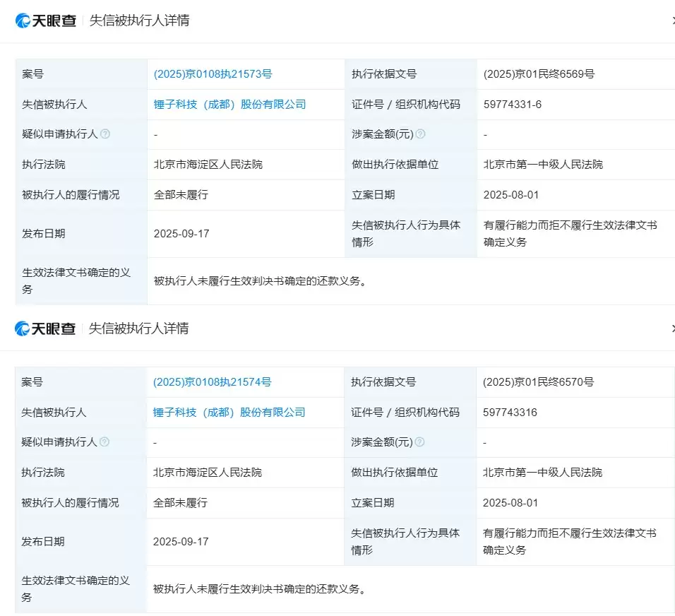The width and height of the screenshot is (675, 616).
Task: Open help tip beside 涉案金额(元) in second card
Action: click(x=421, y=442)
